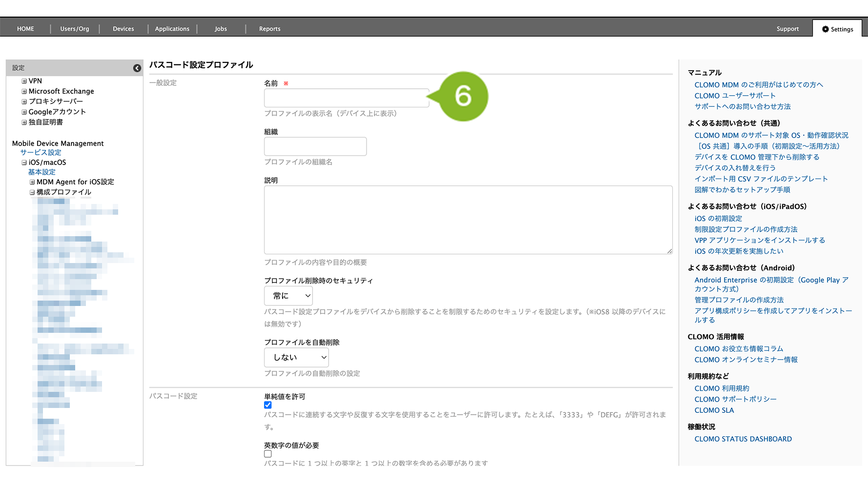Screen dimensions: 868x488
Task: Open Settings tab with gear icon
Action: [x=837, y=29]
